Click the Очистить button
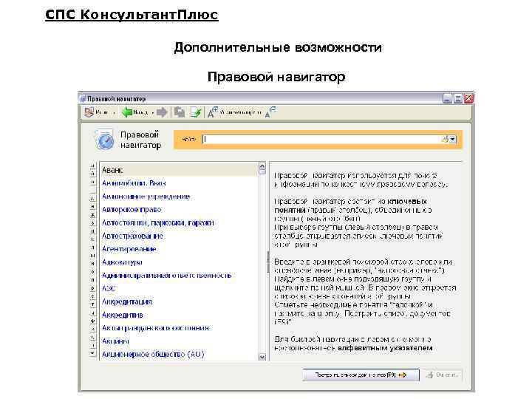This screenshot has width=532, height=399. click(x=443, y=375)
